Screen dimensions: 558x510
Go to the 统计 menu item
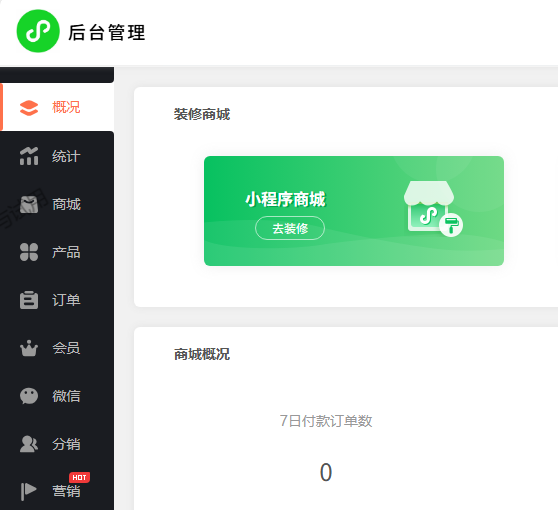57,156
